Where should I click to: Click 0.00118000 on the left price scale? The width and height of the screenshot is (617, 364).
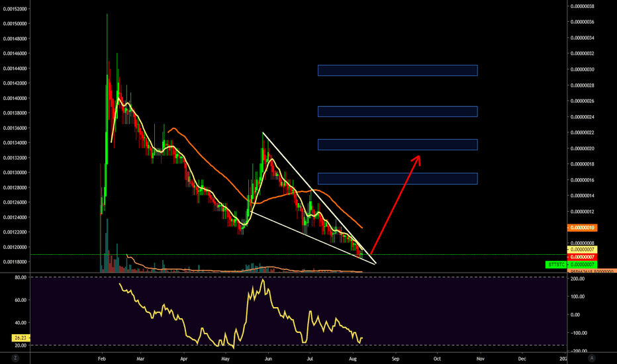(x=15, y=262)
